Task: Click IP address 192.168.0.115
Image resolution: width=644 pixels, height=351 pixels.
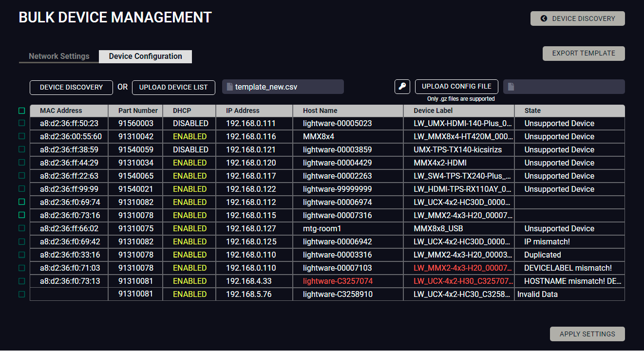Action: (251, 216)
